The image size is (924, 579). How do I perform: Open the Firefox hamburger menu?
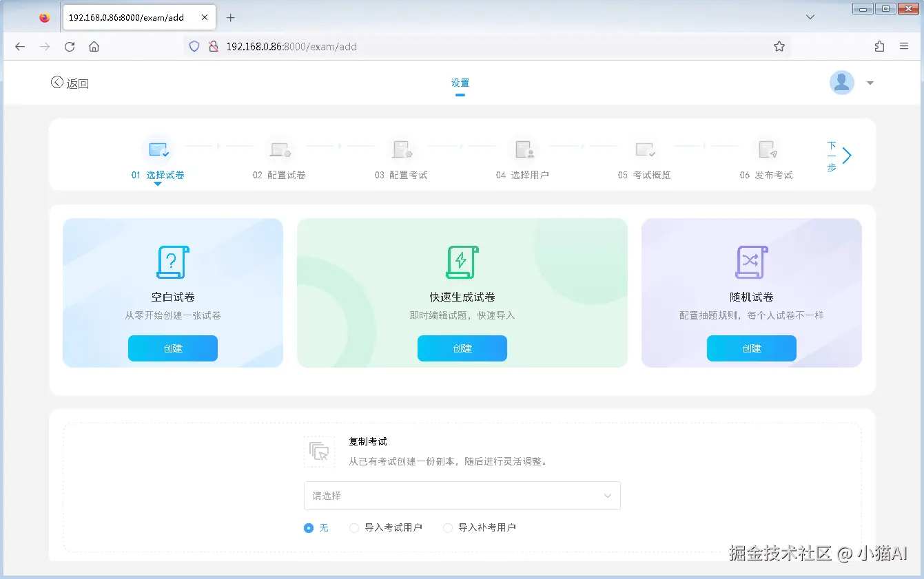point(904,46)
